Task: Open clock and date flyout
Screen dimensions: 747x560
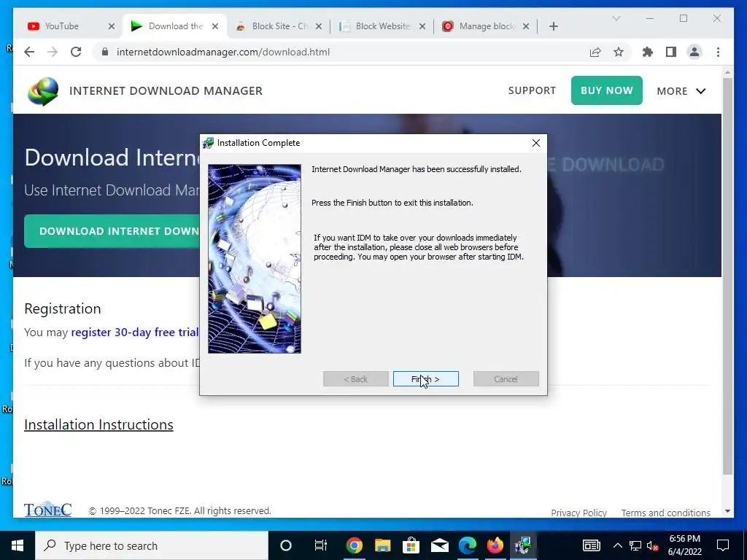Action: [x=684, y=545]
